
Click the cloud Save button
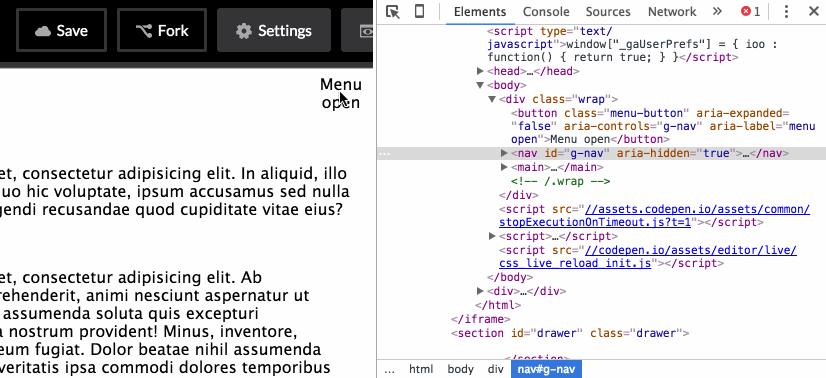(62, 31)
